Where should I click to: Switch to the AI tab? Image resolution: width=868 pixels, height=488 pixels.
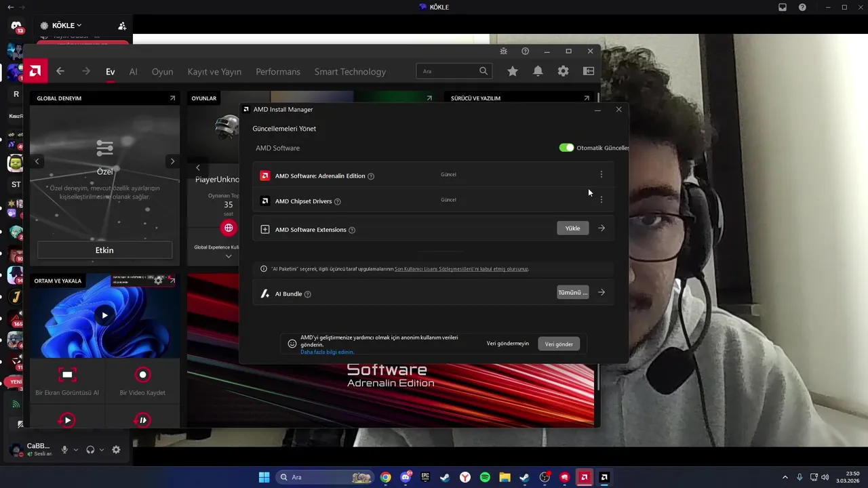pyautogui.click(x=134, y=72)
